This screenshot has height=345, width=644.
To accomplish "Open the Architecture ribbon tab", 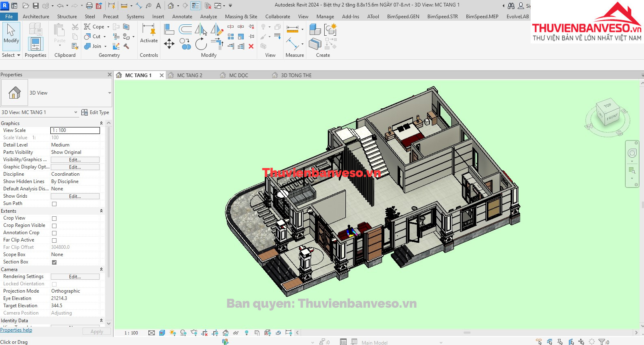I will point(36,17).
